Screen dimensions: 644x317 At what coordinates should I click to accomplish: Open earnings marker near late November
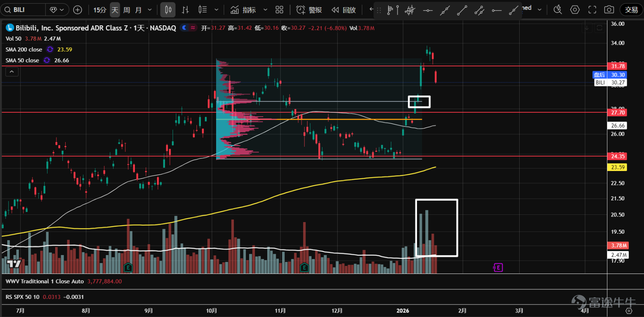click(304, 267)
